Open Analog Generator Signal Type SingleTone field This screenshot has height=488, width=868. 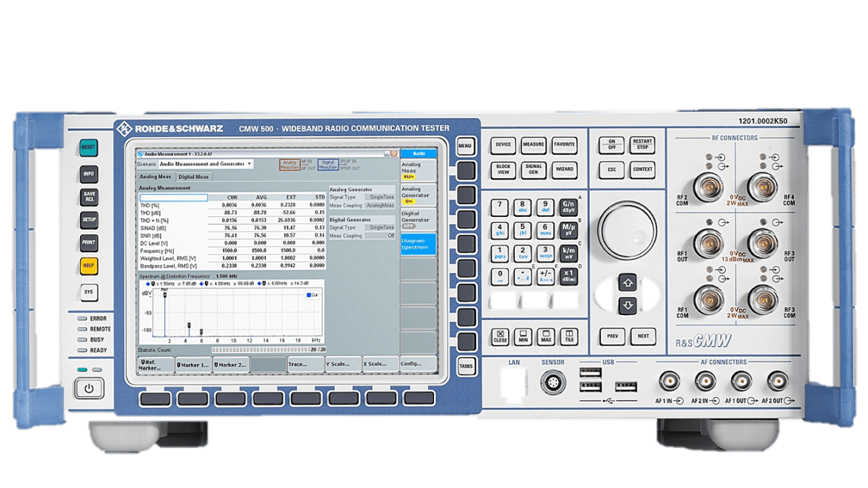click(x=380, y=197)
